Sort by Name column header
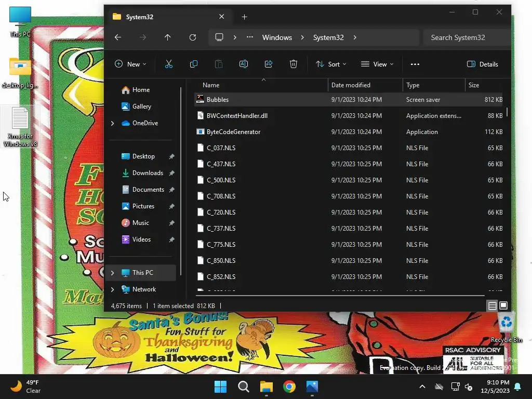Image resolution: width=532 pixels, height=399 pixels. 261,85
